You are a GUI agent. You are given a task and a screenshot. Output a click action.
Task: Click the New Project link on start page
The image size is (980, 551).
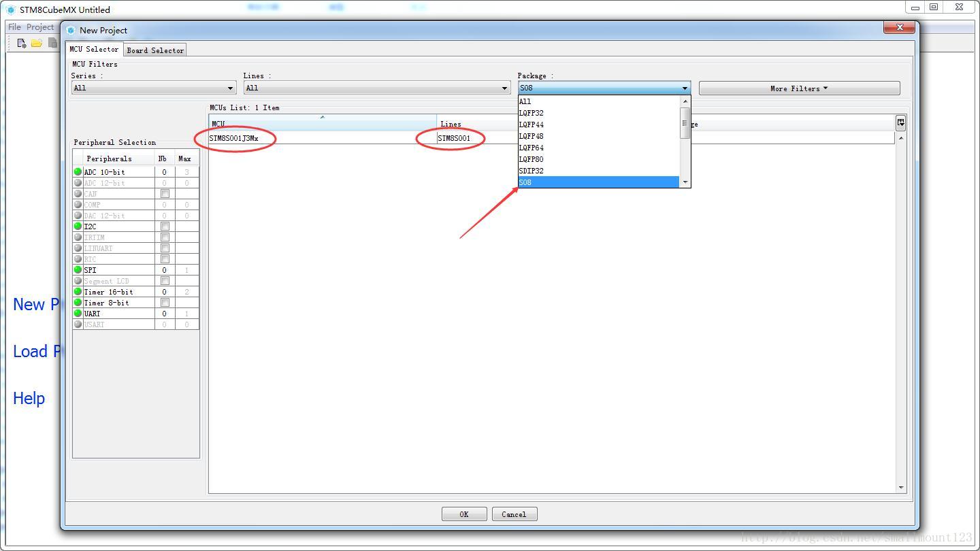coord(37,304)
